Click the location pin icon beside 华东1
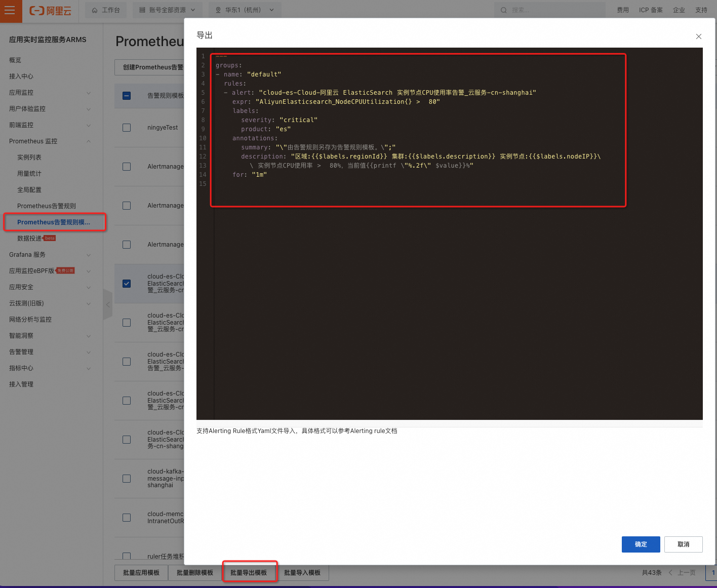 [x=218, y=10]
